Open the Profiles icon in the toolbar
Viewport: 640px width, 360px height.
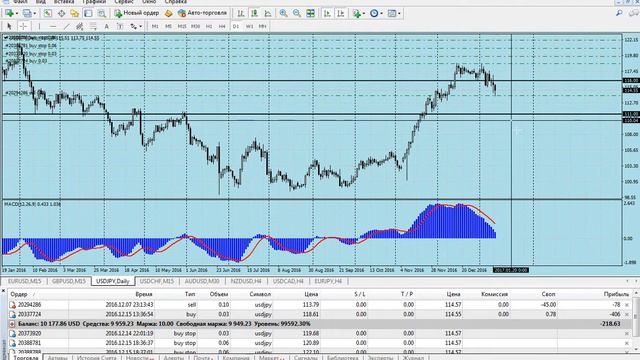pyautogui.click(x=27, y=13)
